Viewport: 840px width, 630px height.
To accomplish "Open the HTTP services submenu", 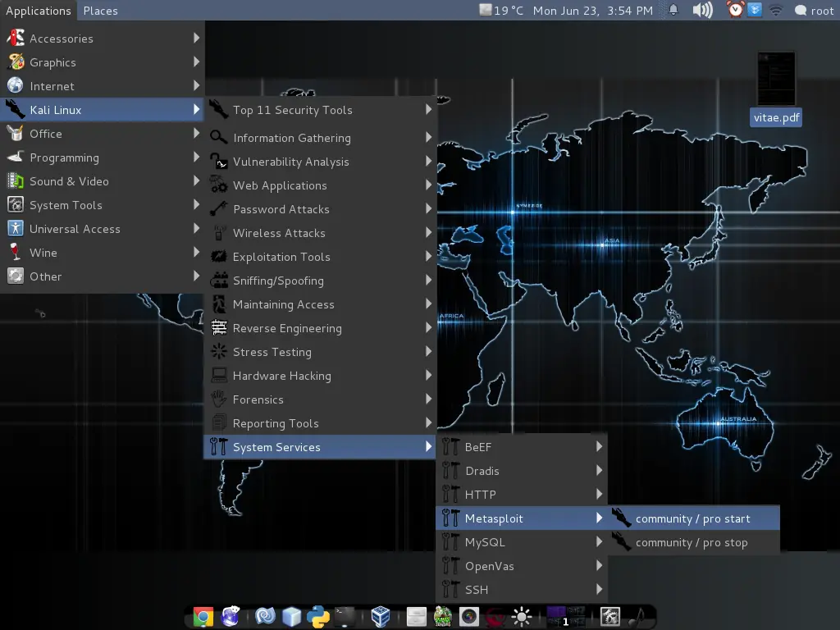I will pyautogui.click(x=522, y=494).
